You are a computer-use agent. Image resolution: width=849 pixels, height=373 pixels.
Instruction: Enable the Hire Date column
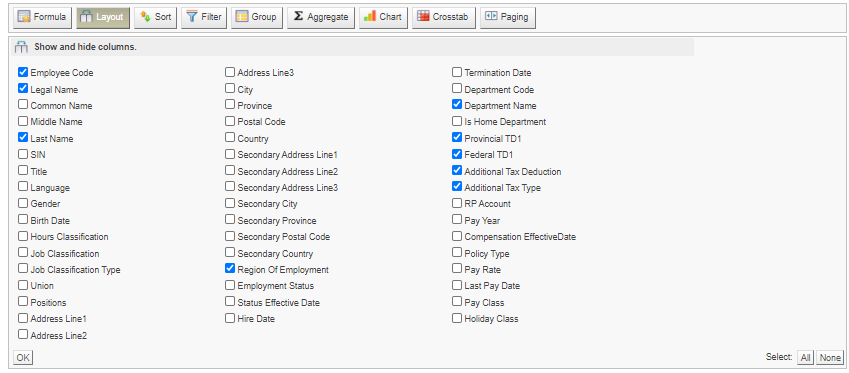[230, 318]
